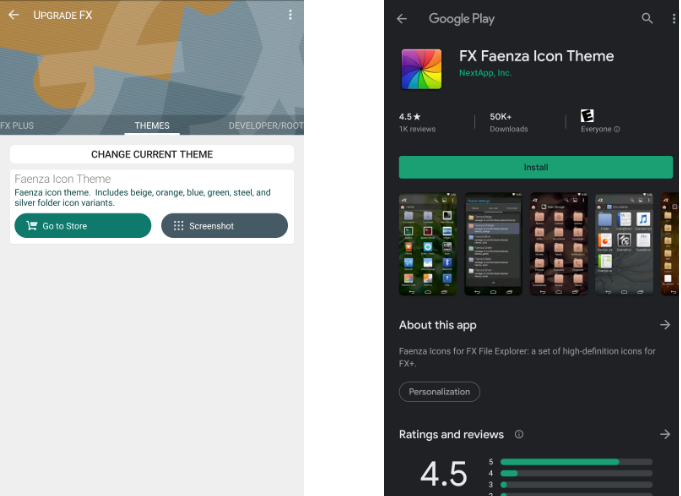Click the Personalization category chip
This screenshot has height=496, width=681.
click(x=439, y=392)
